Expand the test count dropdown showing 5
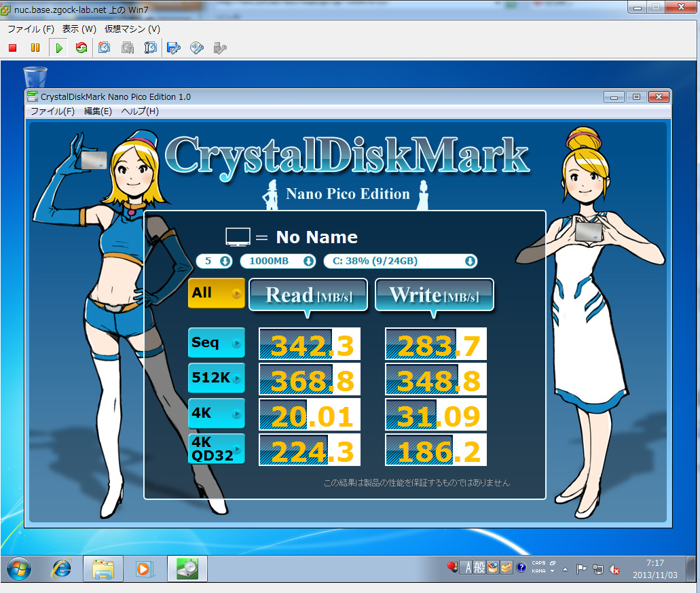The height and width of the screenshot is (593, 700). pos(215,262)
